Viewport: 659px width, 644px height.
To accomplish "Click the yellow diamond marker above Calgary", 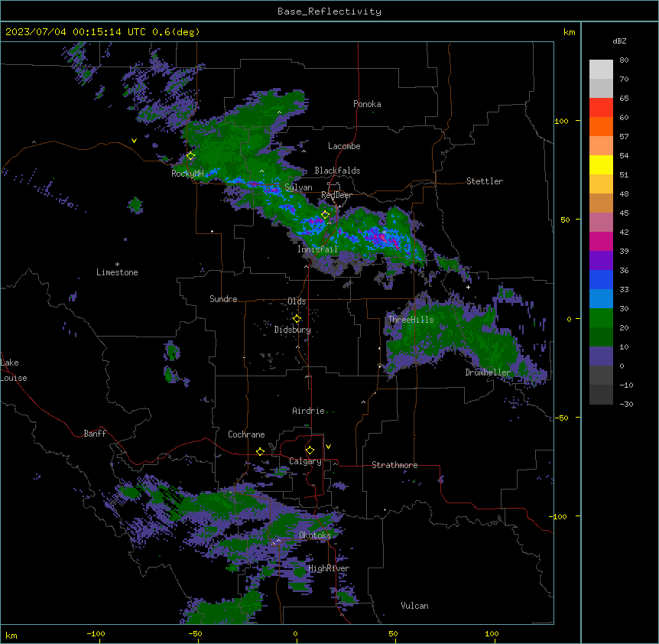I will click(x=310, y=450).
